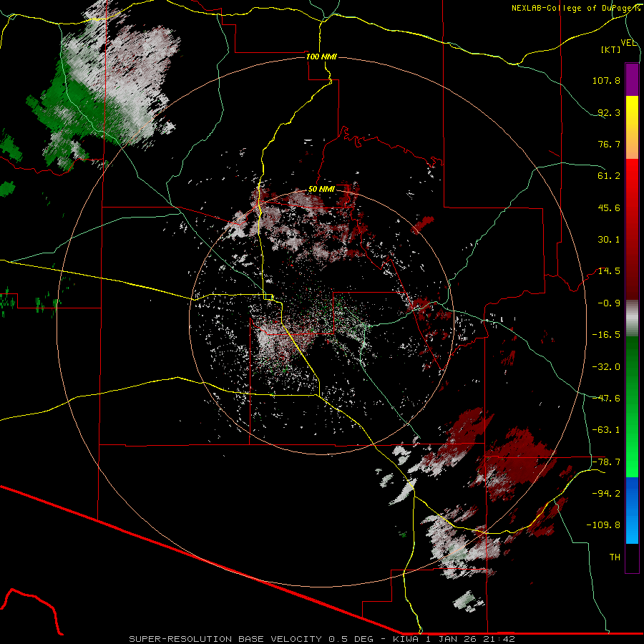Click the TH threshold label

(x=615, y=557)
